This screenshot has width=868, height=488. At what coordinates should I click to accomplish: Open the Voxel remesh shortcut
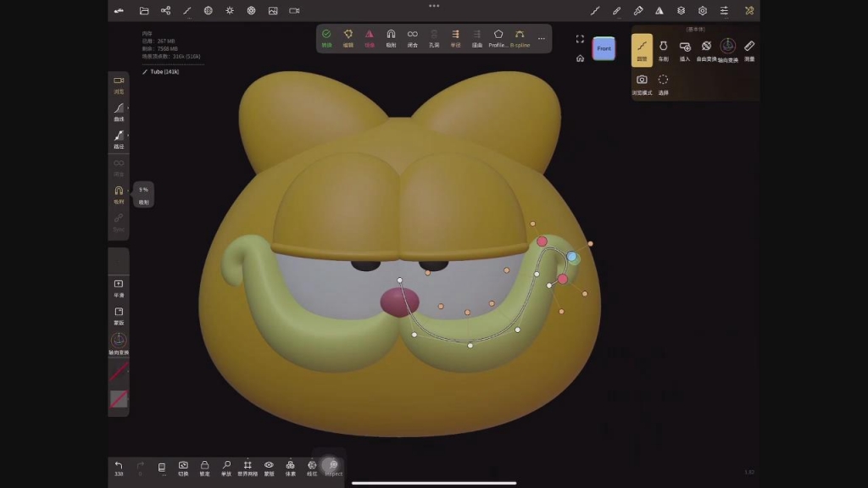[291, 468]
